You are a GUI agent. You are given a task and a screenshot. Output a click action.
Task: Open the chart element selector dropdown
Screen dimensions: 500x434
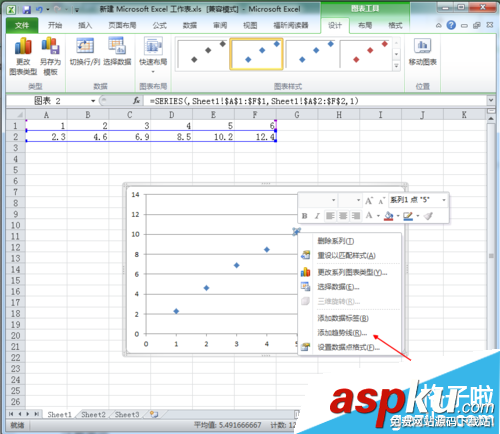[x=444, y=200]
